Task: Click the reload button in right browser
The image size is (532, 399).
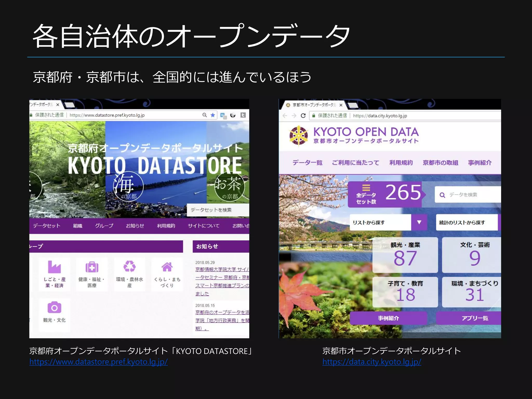Action: pos(303,116)
